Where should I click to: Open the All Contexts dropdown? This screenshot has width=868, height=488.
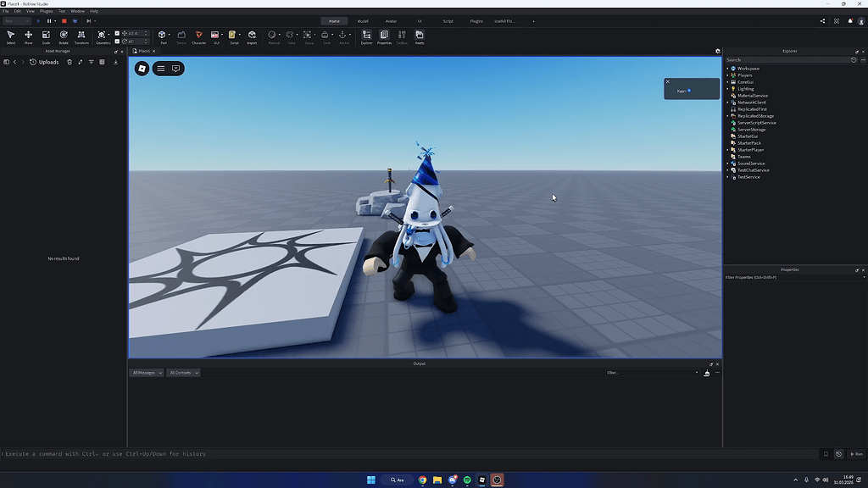tap(183, 373)
